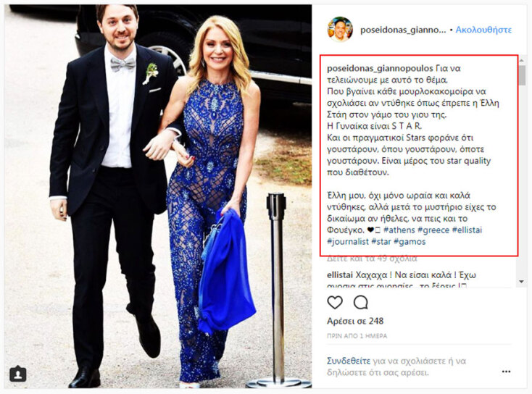The height and width of the screenshot is (394, 532).
Task: Click the #star hashtag
Action: tap(381, 241)
